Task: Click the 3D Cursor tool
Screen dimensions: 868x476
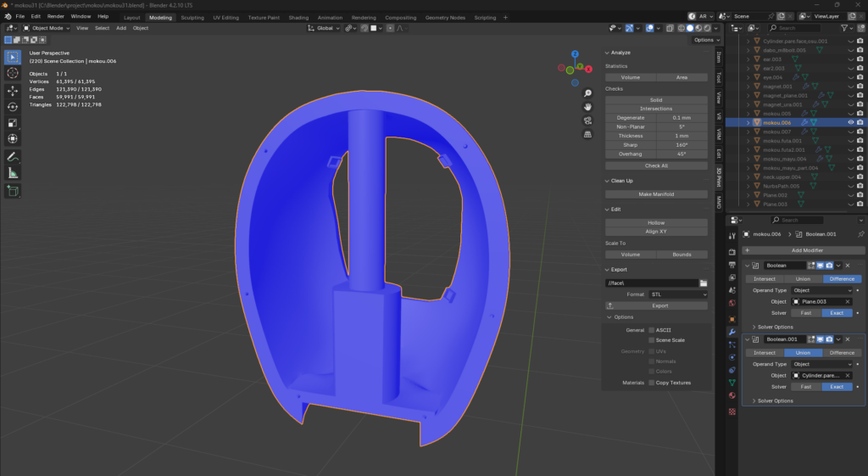Action: (13, 73)
